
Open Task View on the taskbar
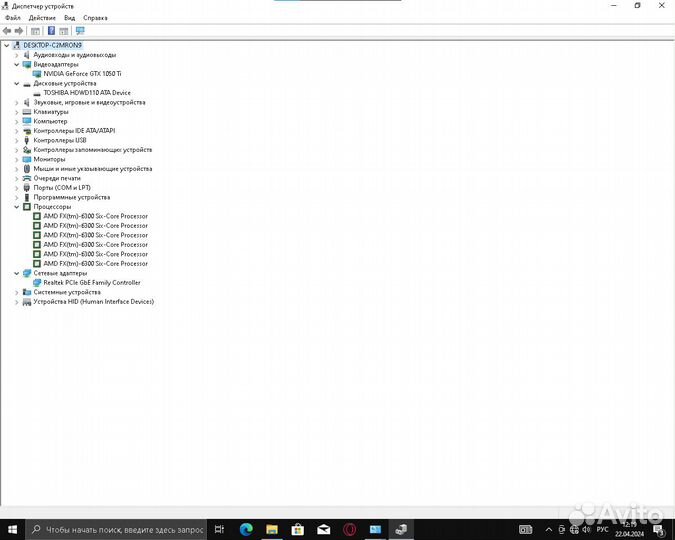(220, 529)
